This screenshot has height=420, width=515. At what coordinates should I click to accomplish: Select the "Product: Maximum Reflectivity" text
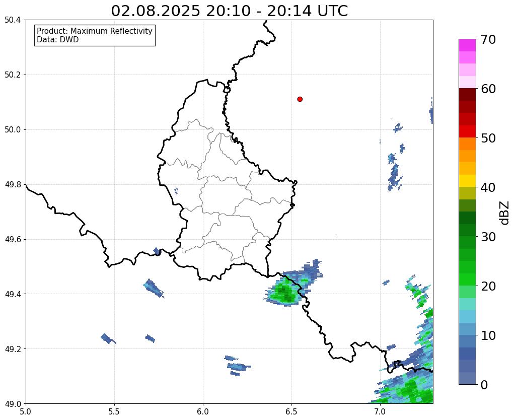(x=95, y=31)
